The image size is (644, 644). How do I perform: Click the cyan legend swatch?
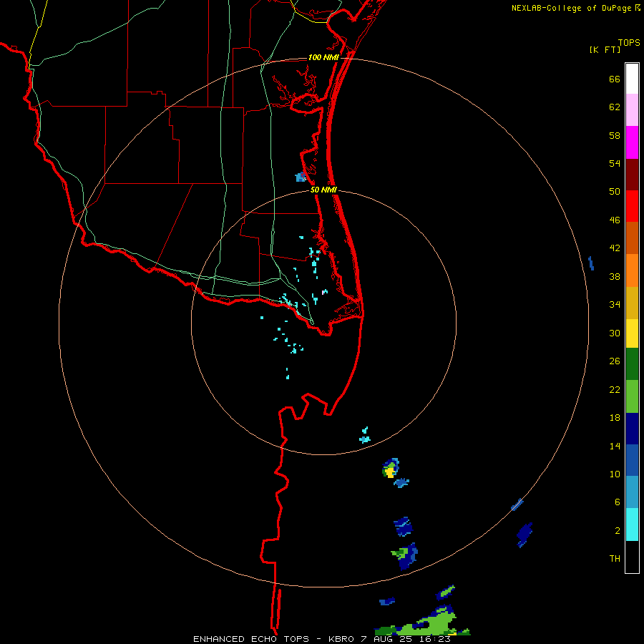pyautogui.click(x=632, y=525)
